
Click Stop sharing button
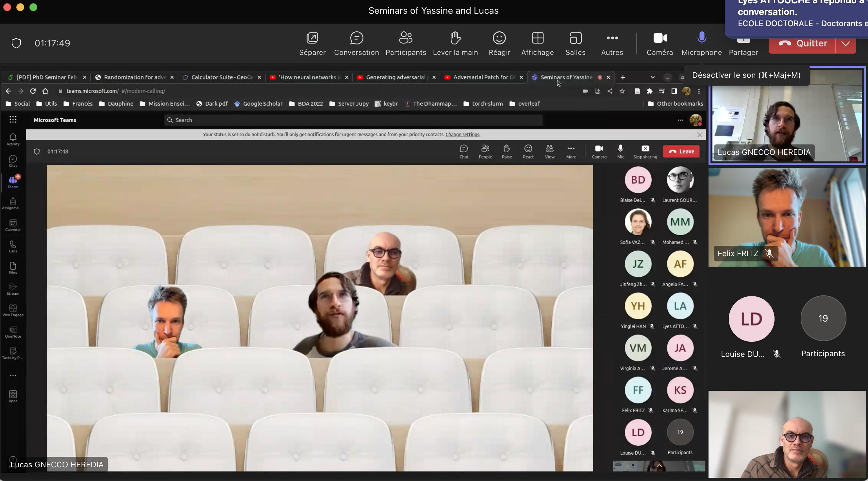(x=645, y=152)
